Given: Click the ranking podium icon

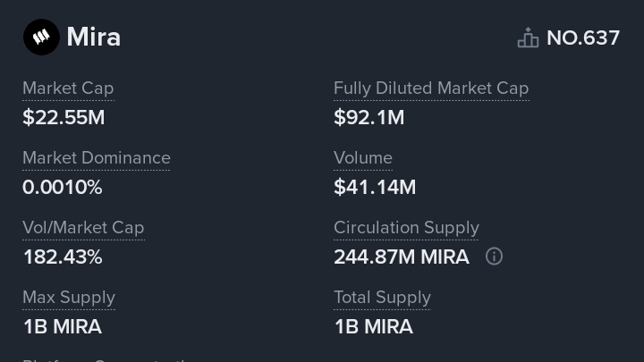Looking at the screenshot, I should pos(528,38).
